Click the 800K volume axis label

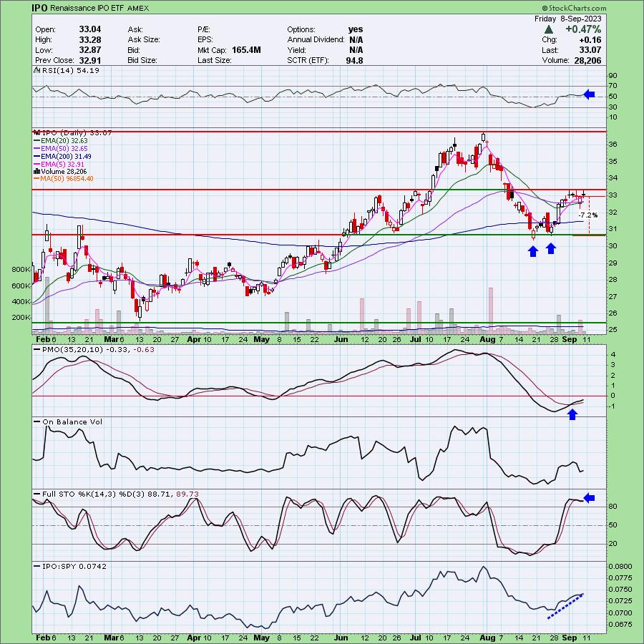21,270
